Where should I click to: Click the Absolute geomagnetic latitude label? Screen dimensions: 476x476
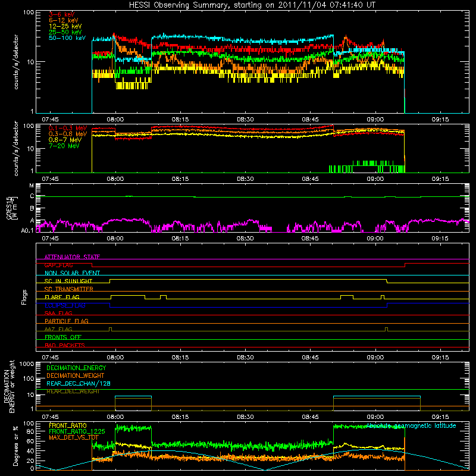[x=411, y=426]
